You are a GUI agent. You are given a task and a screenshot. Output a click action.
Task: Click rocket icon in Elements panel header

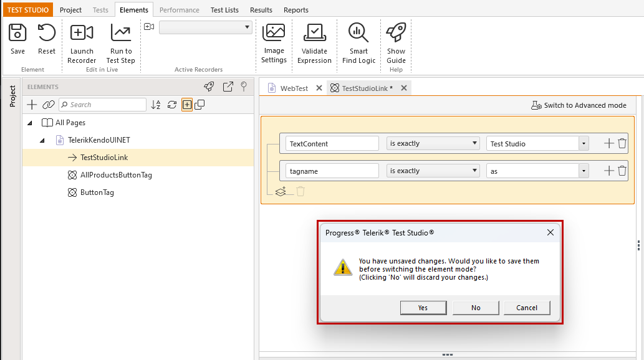point(209,87)
